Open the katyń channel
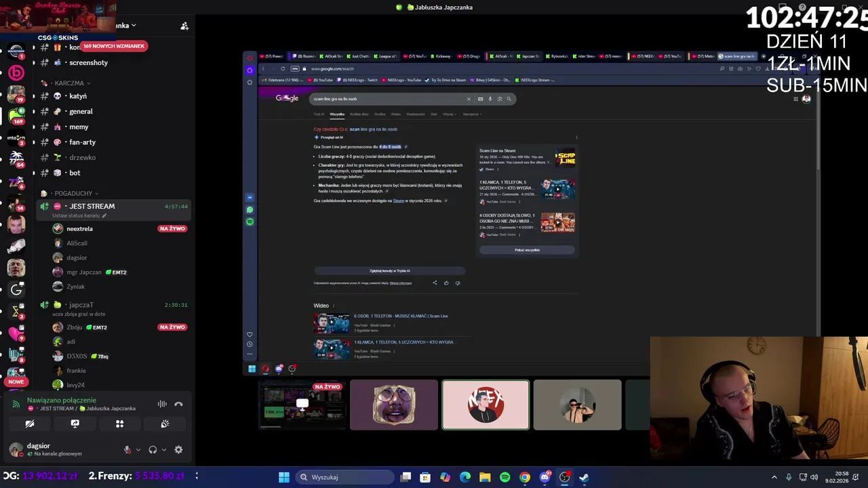Screen dimensions: 868x488 78,96
